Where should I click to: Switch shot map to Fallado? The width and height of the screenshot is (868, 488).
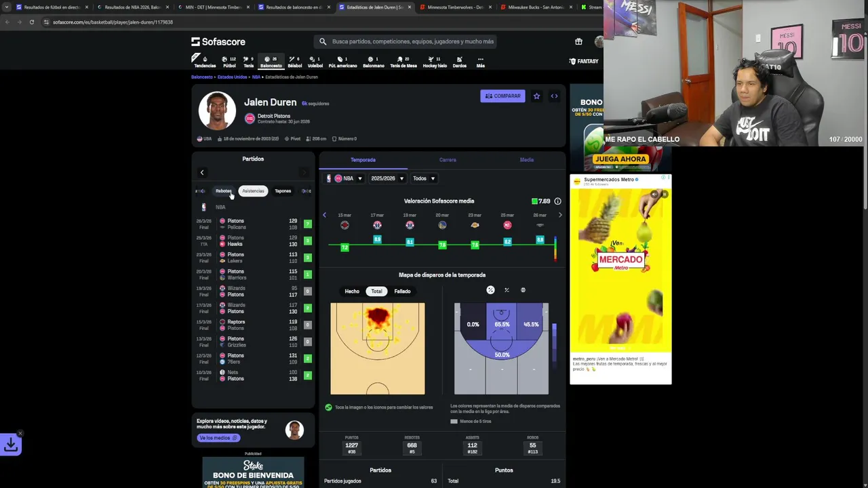[402, 291]
